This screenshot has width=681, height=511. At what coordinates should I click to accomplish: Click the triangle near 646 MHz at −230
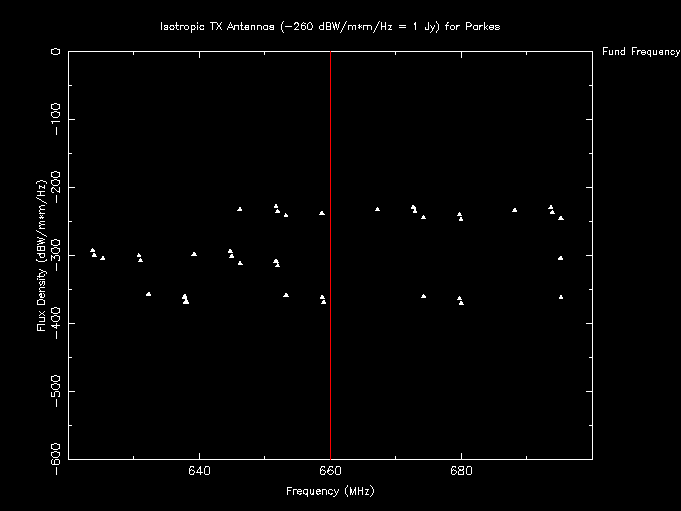(240, 209)
